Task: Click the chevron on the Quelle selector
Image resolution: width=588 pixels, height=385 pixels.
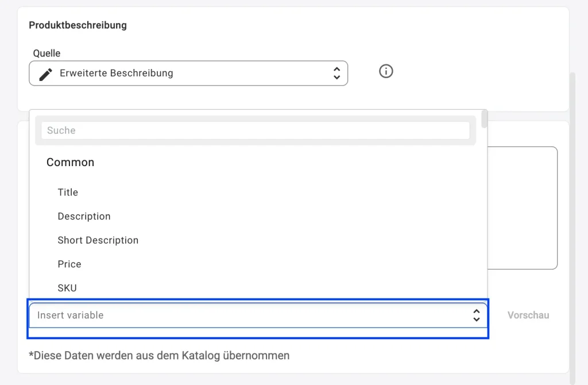Action: tap(336, 73)
